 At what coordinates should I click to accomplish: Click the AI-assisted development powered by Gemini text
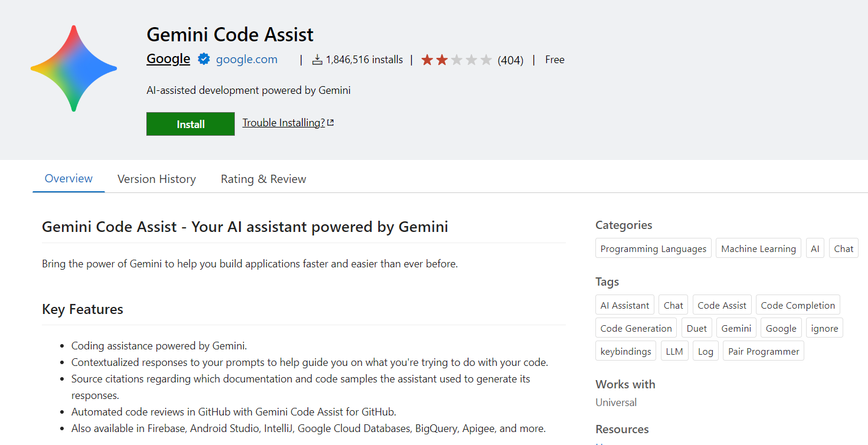coord(248,90)
